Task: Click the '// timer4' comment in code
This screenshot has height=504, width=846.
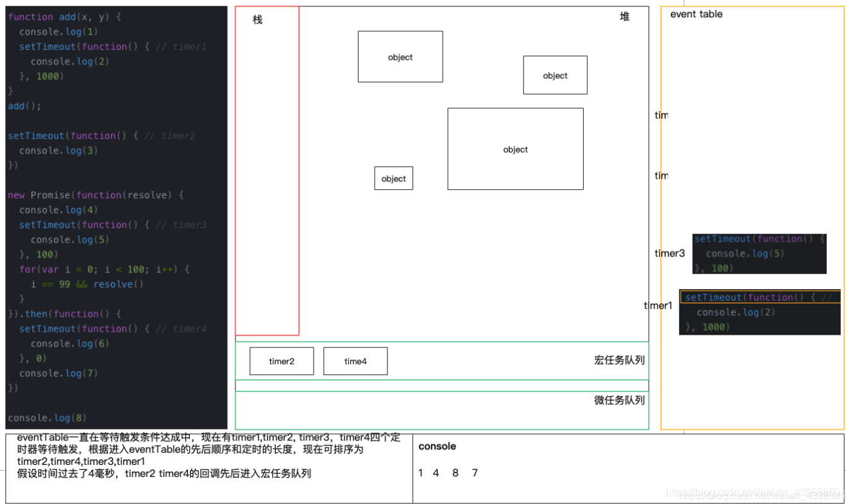Action: (x=181, y=328)
